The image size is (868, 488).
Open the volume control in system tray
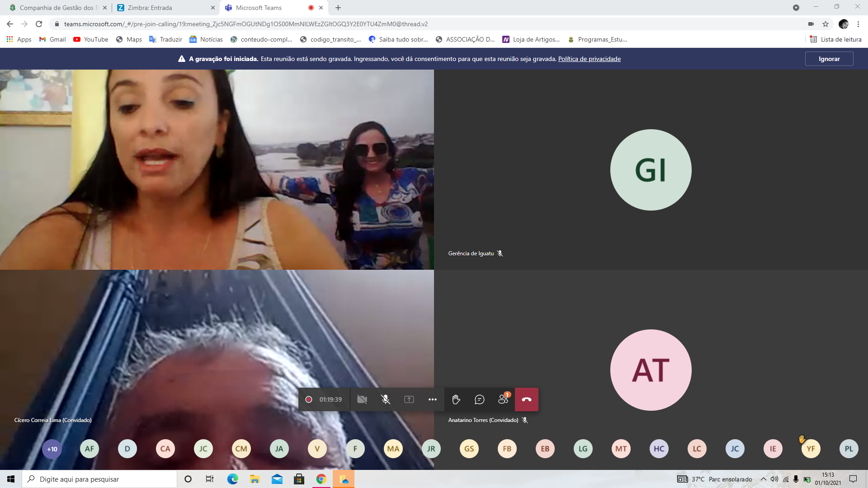774,479
